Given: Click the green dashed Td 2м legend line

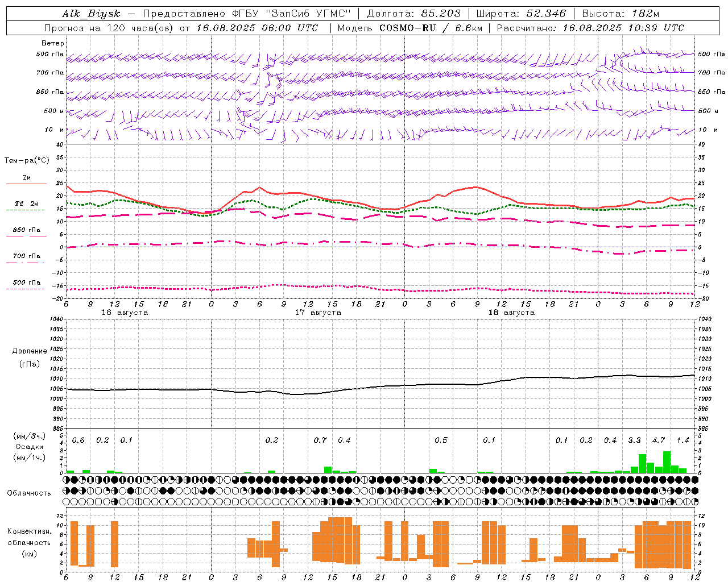Looking at the screenshot, I should pyautogui.click(x=25, y=210).
